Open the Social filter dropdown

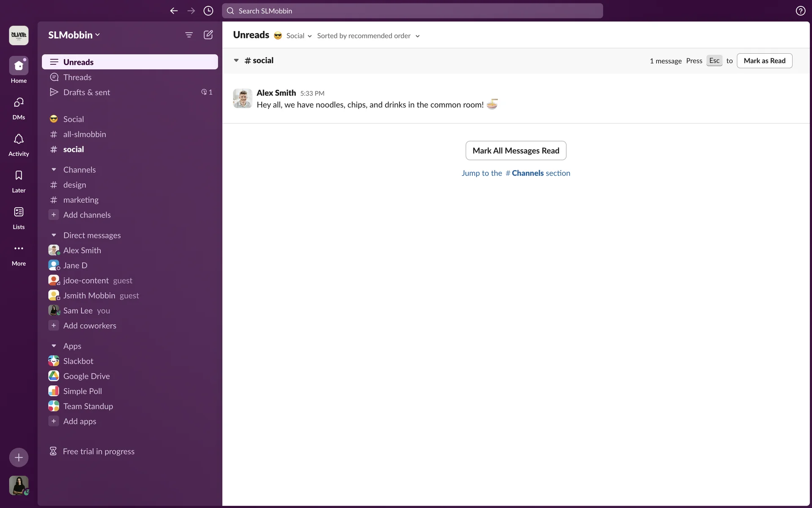[x=299, y=36]
